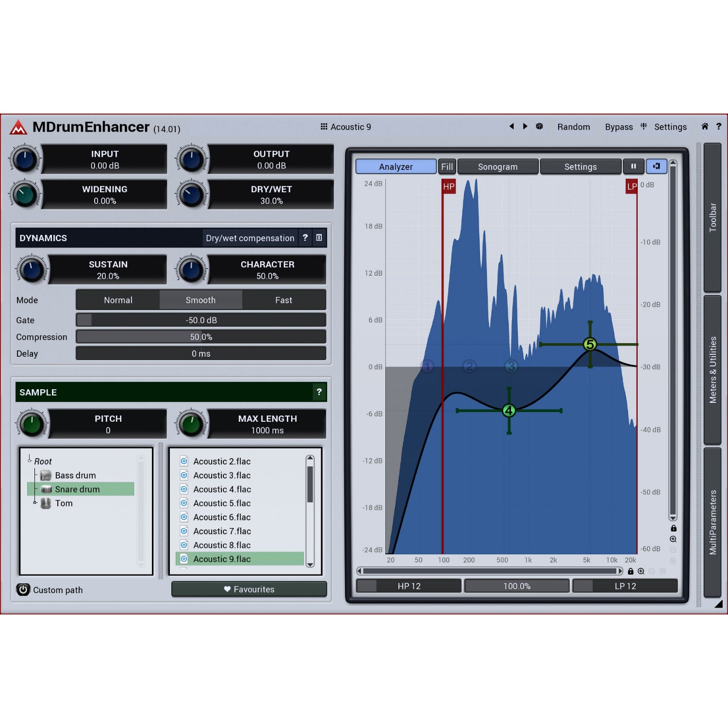This screenshot has width=728, height=728.
Task: Click the Favourites button
Action: point(249,589)
